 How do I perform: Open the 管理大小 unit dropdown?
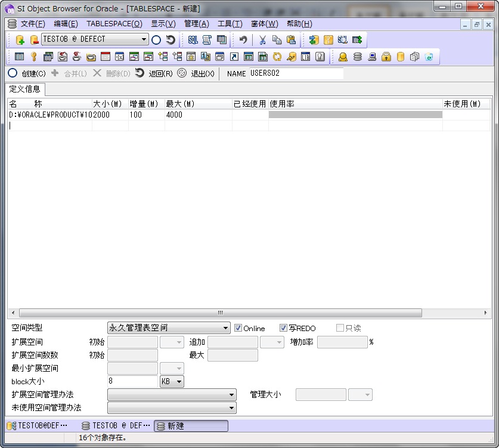point(360,395)
